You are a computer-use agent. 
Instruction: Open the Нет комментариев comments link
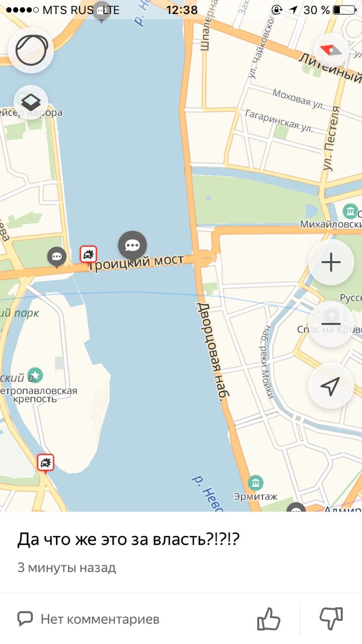(89, 618)
